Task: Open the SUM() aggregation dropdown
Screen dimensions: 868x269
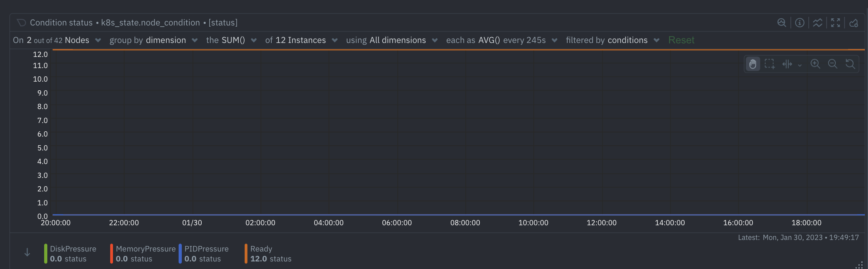Action: [232, 40]
